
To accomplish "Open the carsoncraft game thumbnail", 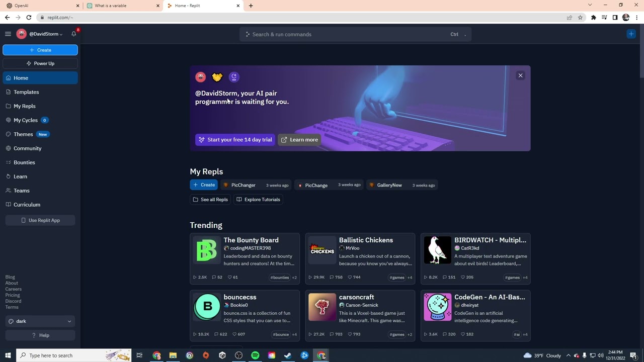I will coord(322,307).
